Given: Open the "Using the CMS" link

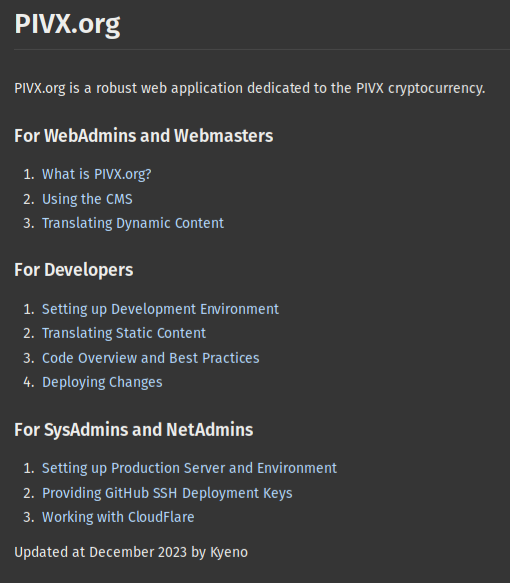Looking at the screenshot, I should pos(87,199).
